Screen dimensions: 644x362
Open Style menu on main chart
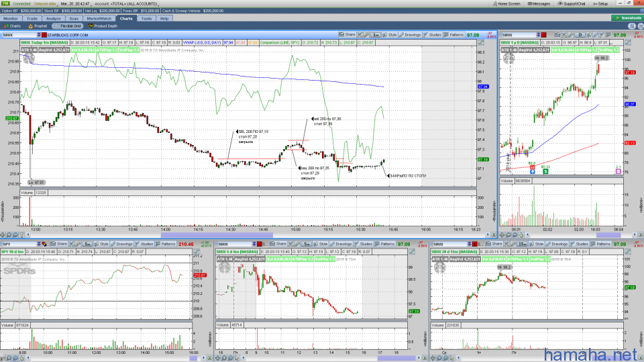click(x=390, y=35)
